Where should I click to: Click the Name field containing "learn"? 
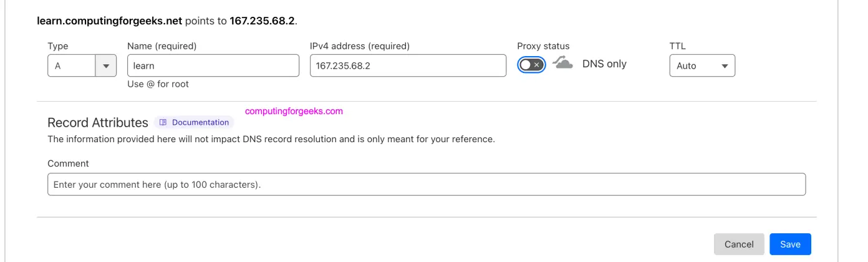(x=213, y=65)
